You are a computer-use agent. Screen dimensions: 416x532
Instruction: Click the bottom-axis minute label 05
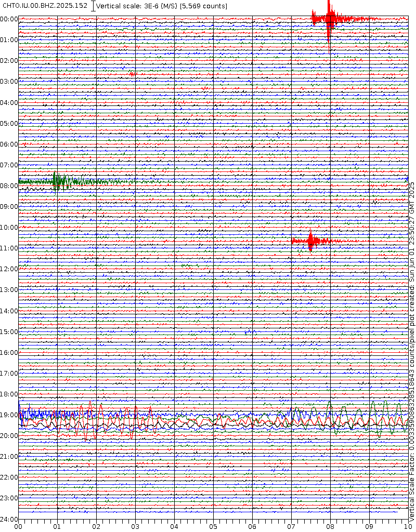[213, 527]
